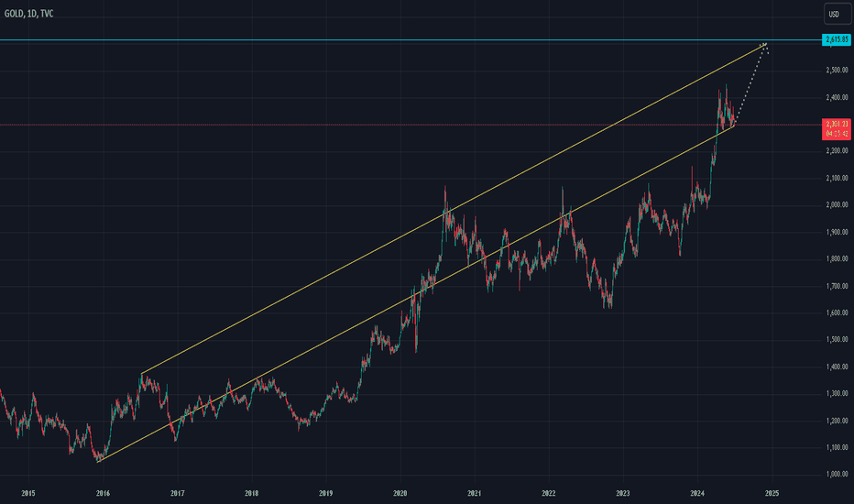854x504 pixels.
Task: Click the 2,400.00 price axis label
Action: tap(838, 97)
